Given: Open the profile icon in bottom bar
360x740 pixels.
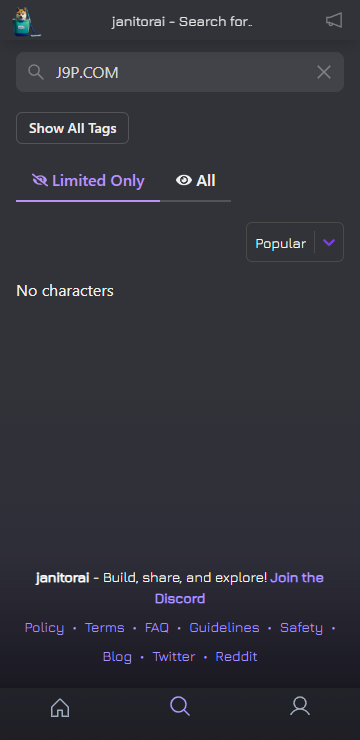Looking at the screenshot, I should coord(300,706).
